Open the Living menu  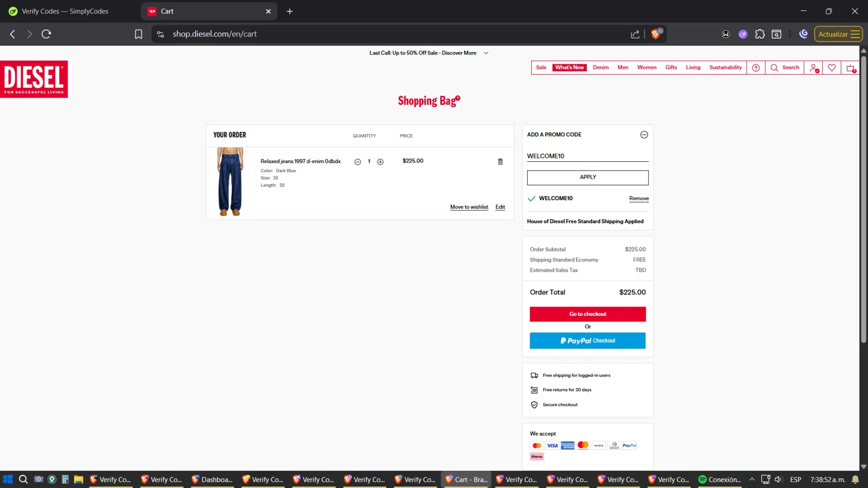coord(693,68)
